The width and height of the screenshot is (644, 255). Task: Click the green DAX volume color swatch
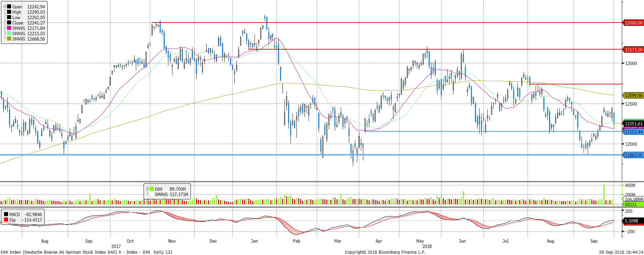point(152,189)
